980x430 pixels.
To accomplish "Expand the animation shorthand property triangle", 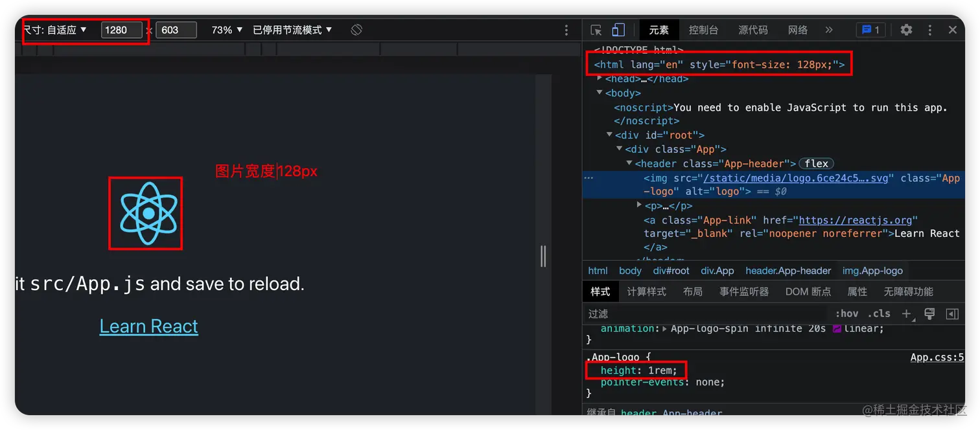I will [x=665, y=328].
